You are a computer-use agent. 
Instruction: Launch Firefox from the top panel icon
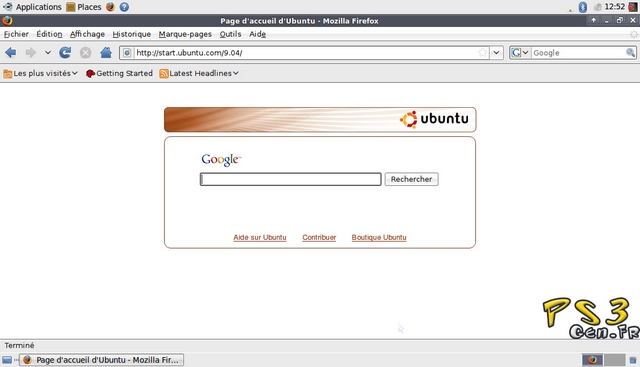110,7
